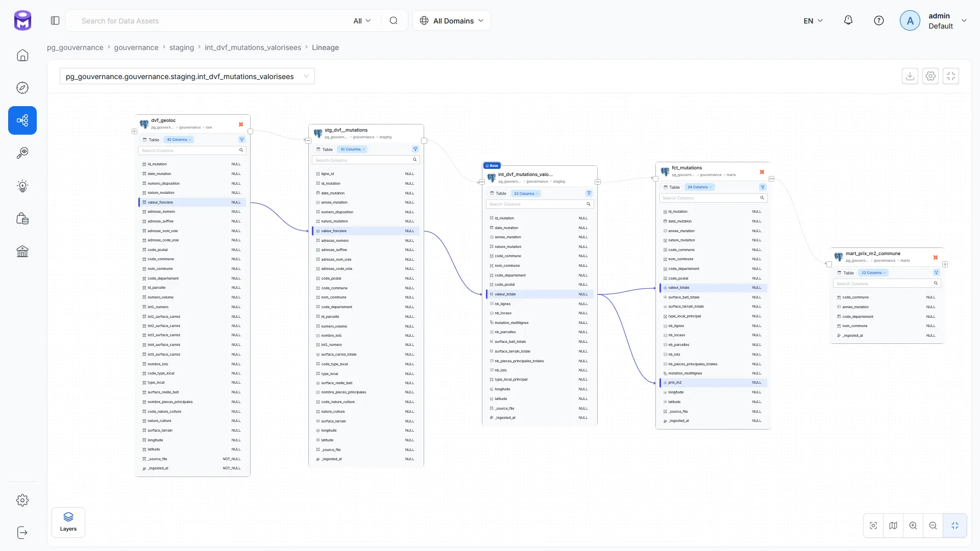Screen dimensions: 980x551
Task: Select valeur_totale column in int_dvf_mutations_valo
Action: 540,294
